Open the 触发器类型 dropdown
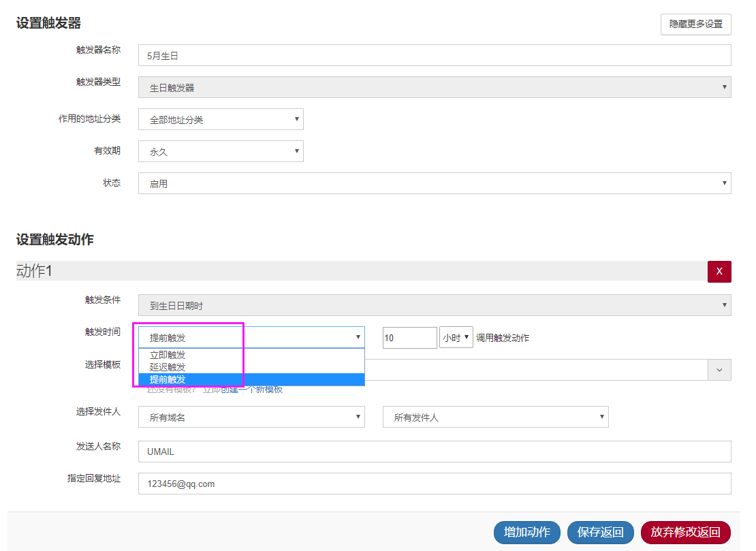This screenshot has width=756, height=551. (434, 87)
